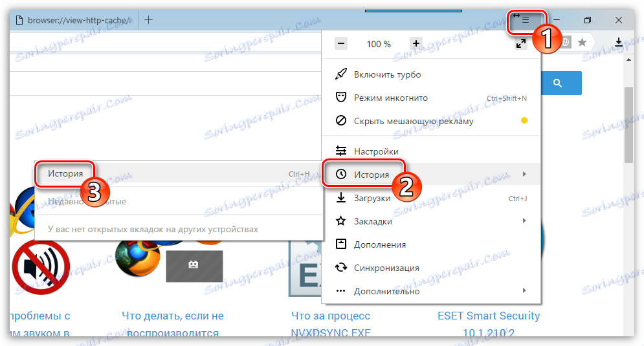Click the gray video placeholder thumbnail

[x=194, y=266]
